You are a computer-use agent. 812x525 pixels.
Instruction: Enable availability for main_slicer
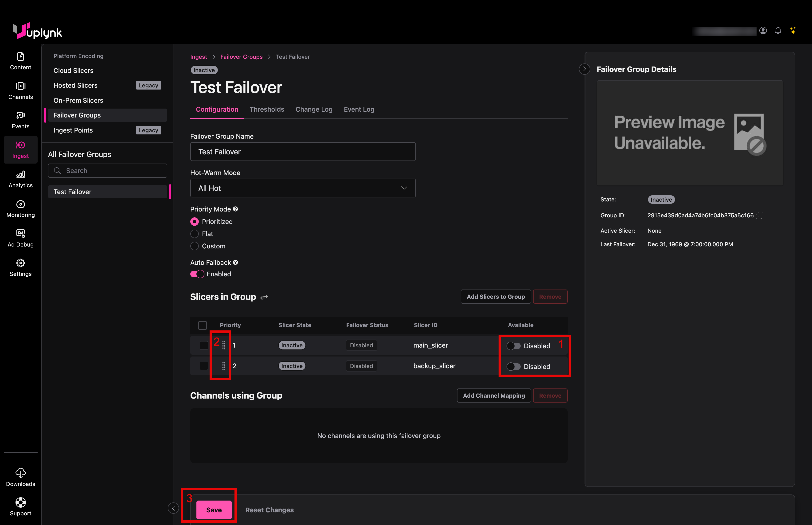[513, 346]
